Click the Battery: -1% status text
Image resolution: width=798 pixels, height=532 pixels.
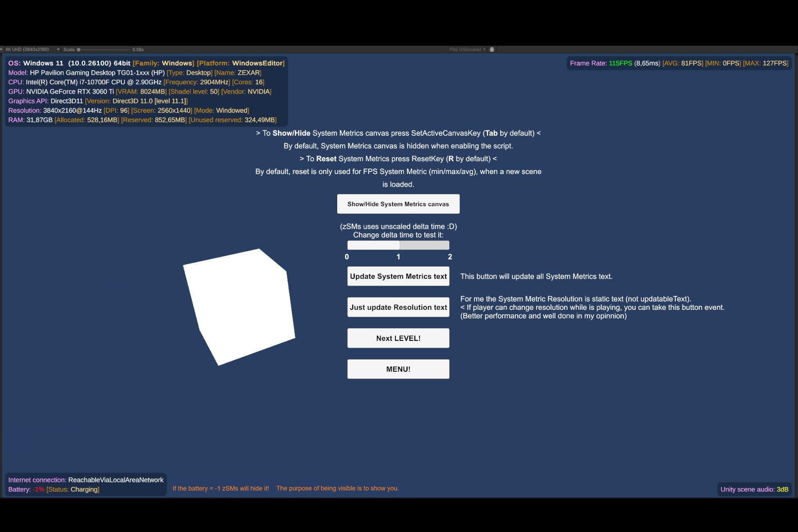54,489
